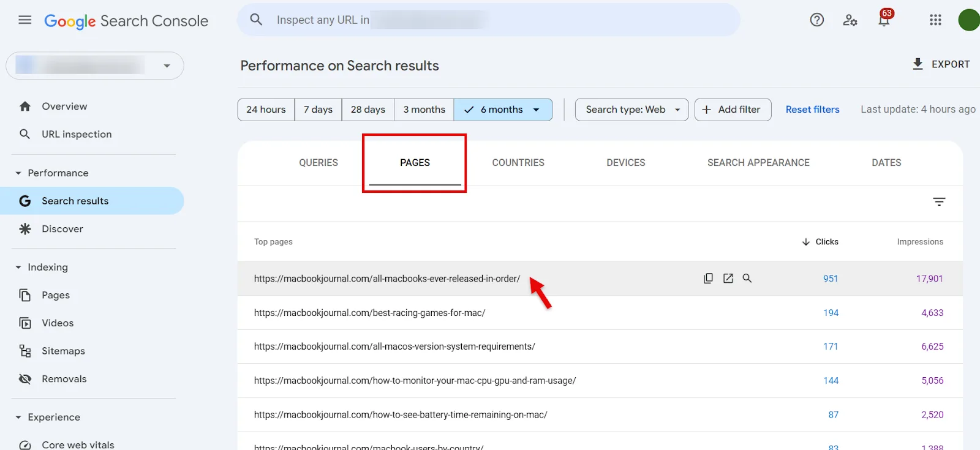Switch to the Dates tab
The height and width of the screenshot is (450, 980).
[x=886, y=163]
